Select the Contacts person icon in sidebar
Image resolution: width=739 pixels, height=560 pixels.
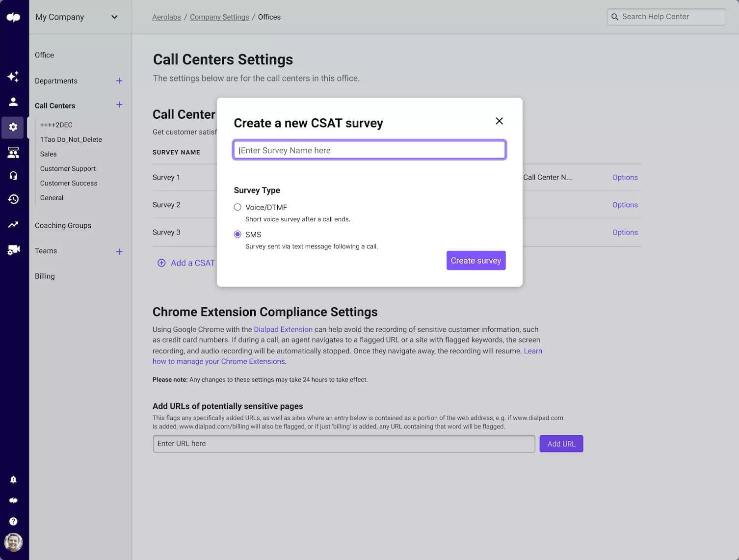pyautogui.click(x=13, y=102)
